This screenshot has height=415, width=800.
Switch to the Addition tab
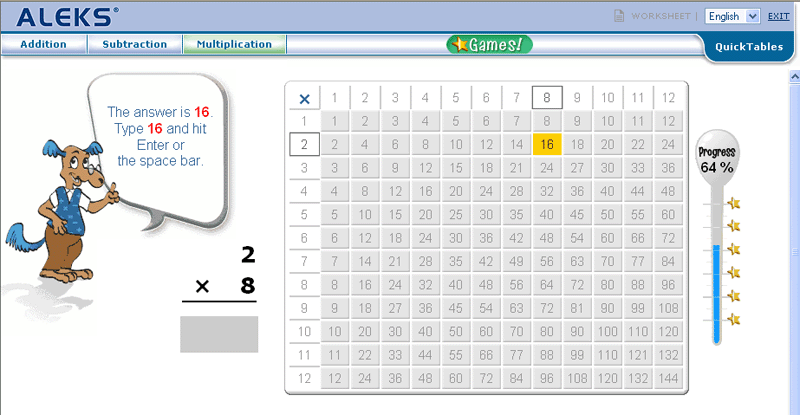point(43,44)
